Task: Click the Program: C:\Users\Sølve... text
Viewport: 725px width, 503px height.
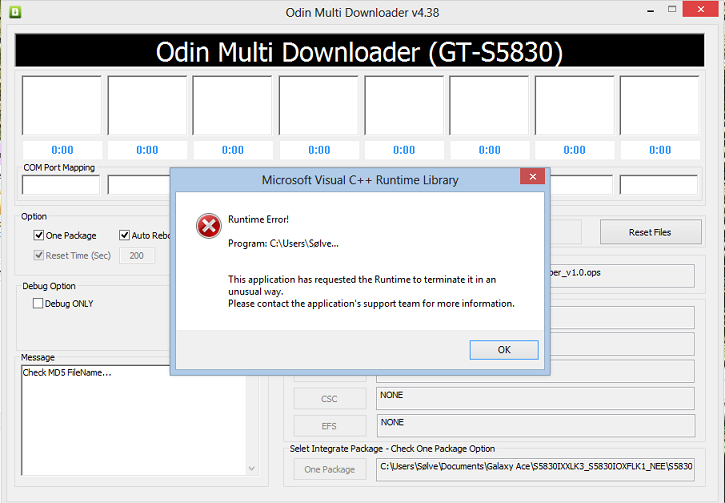Action: click(283, 243)
